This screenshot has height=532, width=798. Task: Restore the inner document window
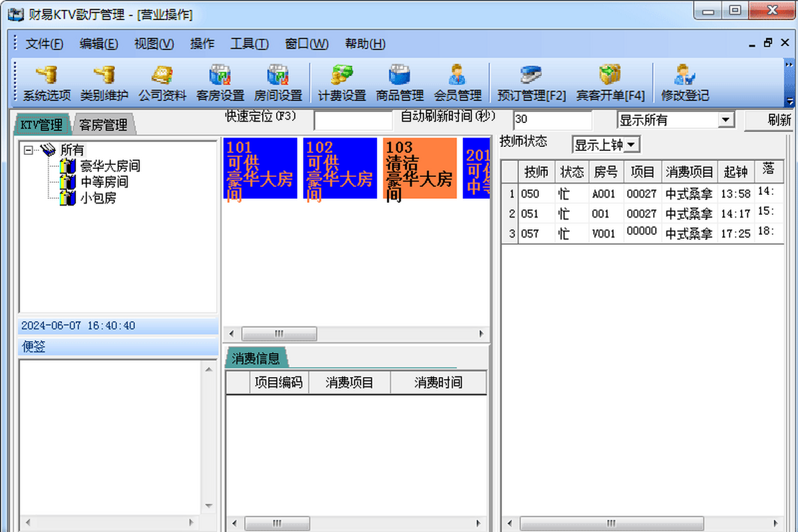point(768,43)
